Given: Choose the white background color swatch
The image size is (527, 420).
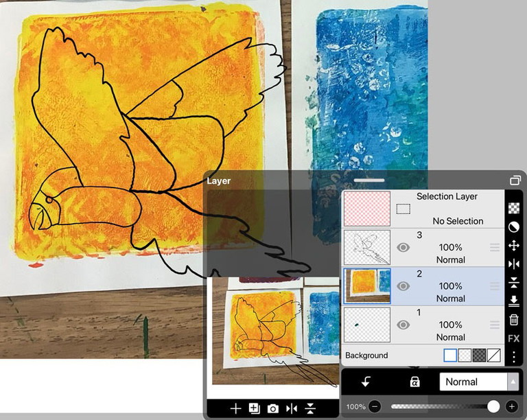Looking at the screenshot, I should click(x=450, y=355).
